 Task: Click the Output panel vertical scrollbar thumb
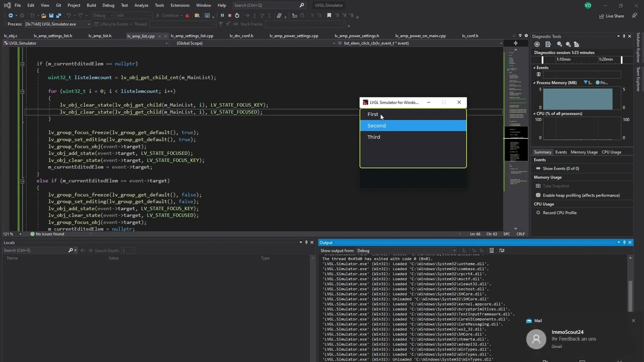[630, 296]
